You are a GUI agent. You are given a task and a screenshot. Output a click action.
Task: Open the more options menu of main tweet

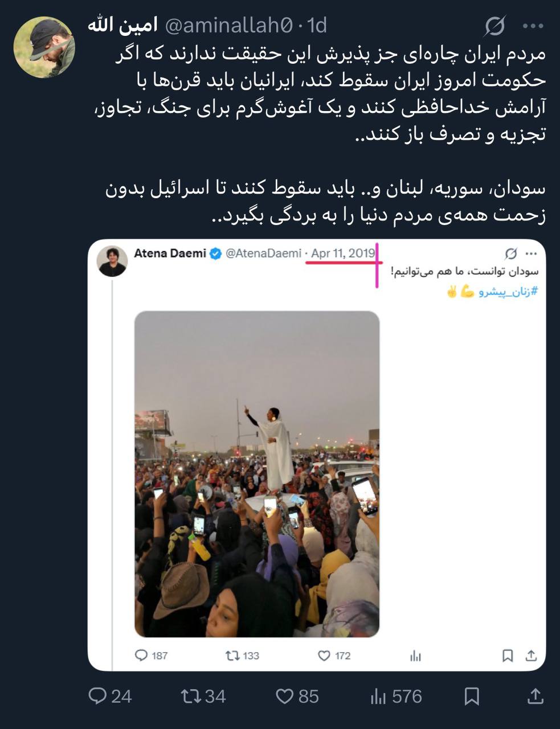click(x=533, y=26)
